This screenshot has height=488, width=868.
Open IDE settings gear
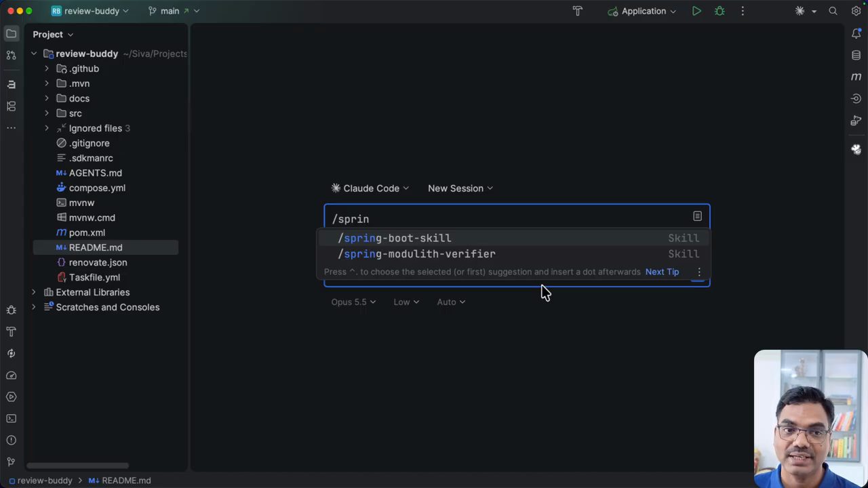[x=856, y=11]
